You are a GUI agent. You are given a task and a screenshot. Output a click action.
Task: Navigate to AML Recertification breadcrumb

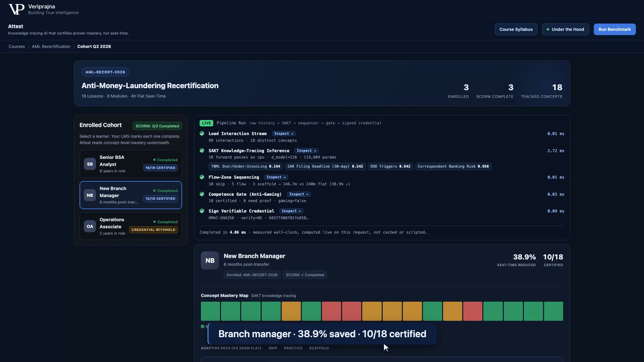tap(51, 47)
